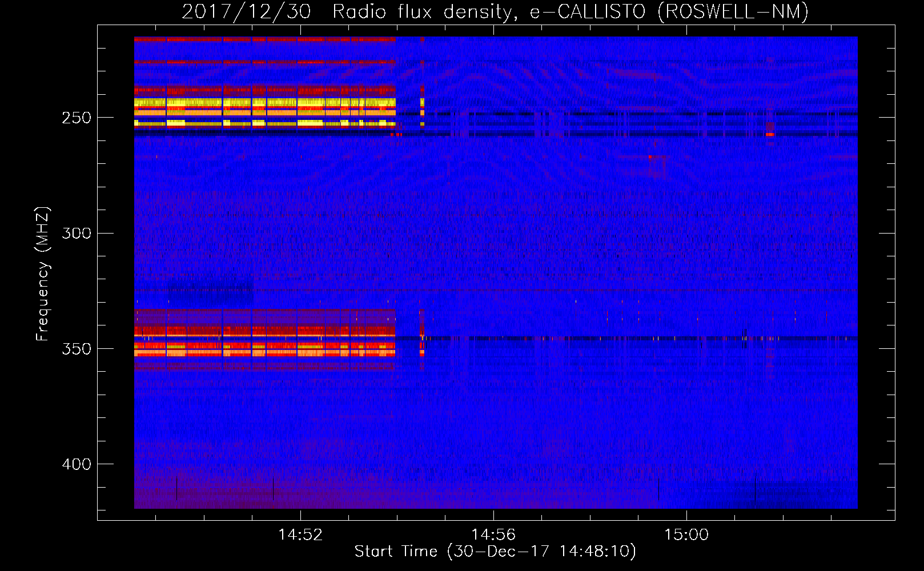The height and width of the screenshot is (571, 924).
Task: Click the 300 frequency tick label
Action: (77, 233)
